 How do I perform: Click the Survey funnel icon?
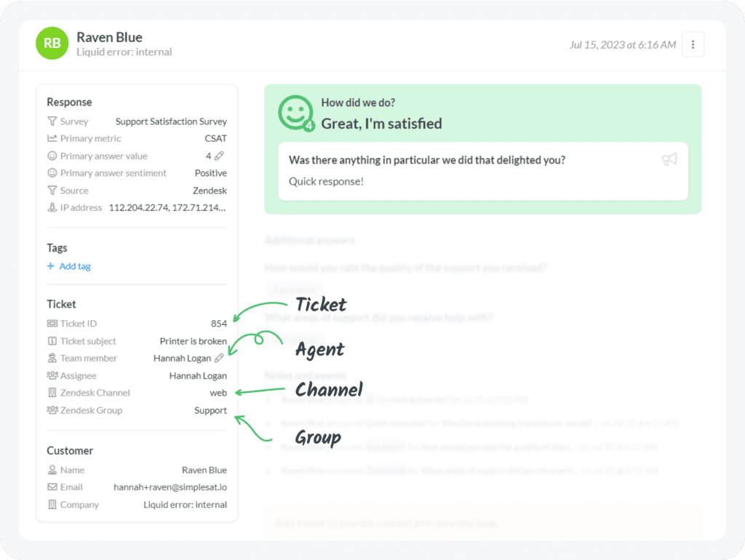click(53, 121)
